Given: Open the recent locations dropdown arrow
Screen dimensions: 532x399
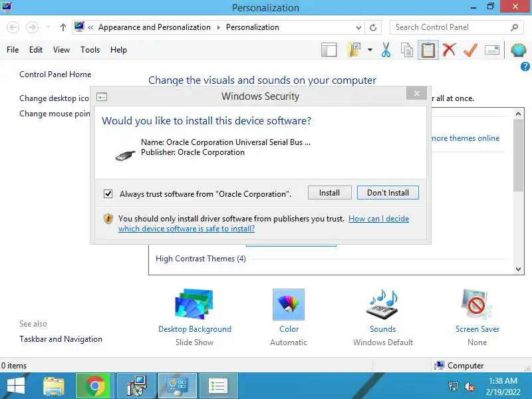Looking at the screenshot, I should [48, 27].
